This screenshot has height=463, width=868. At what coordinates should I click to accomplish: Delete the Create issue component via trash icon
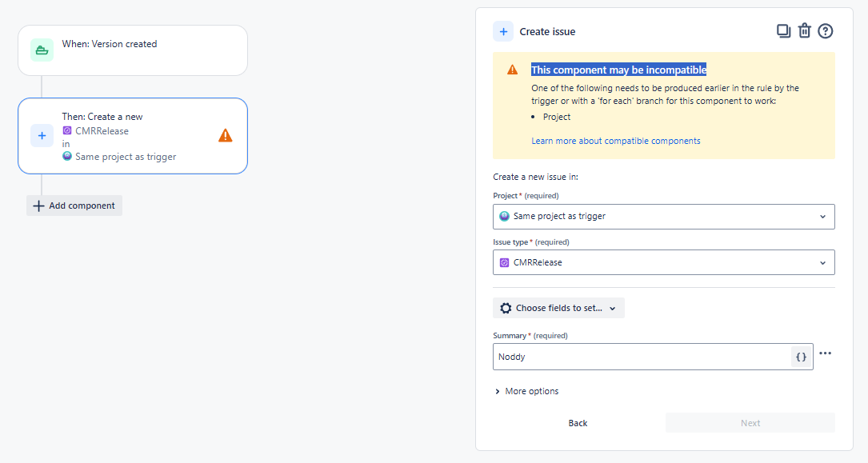804,30
